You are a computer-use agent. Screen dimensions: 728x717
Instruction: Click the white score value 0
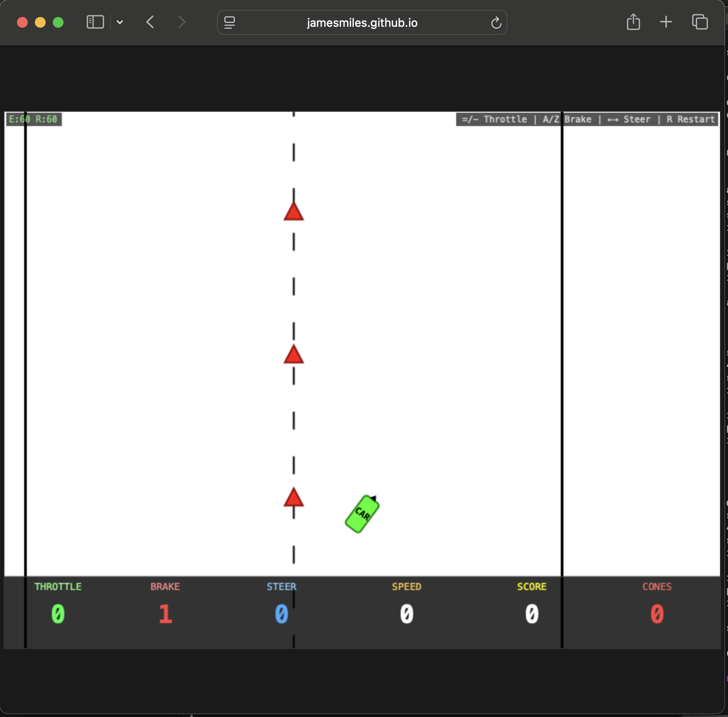point(532,614)
